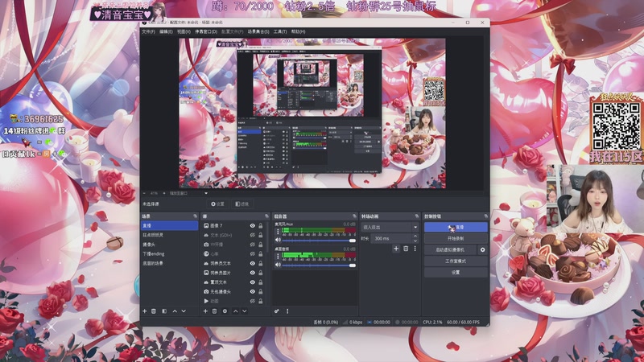Select the 摄像头 scene
The image size is (644, 362).
click(169, 245)
